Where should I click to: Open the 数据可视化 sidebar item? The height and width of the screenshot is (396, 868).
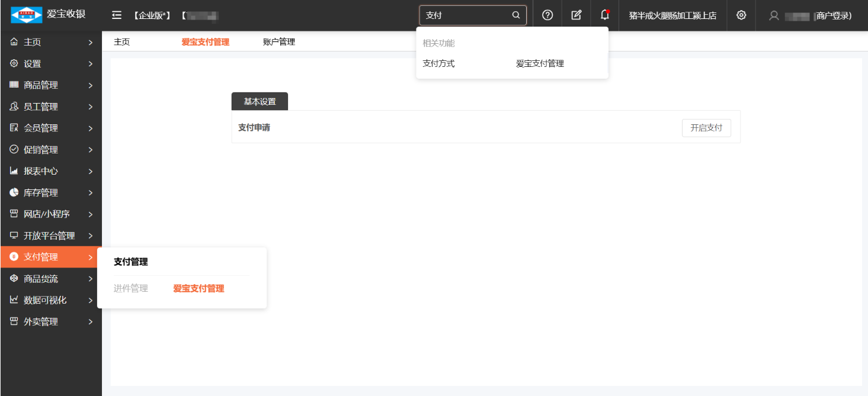(50, 300)
